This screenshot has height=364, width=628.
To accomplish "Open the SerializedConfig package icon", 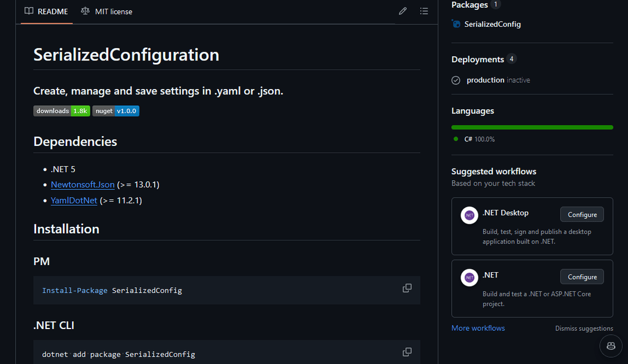I will [456, 24].
